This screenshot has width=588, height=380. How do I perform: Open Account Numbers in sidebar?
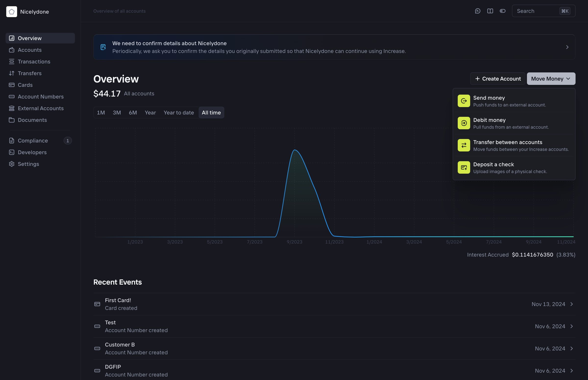(x=40, y=97)
